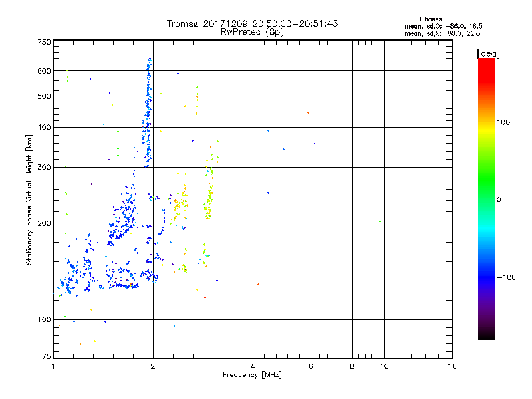This screenshot has width=532, height=399.
Task: Click the y-axis tick label '200'
Action: pyautogui.click(x=44, y=223)
